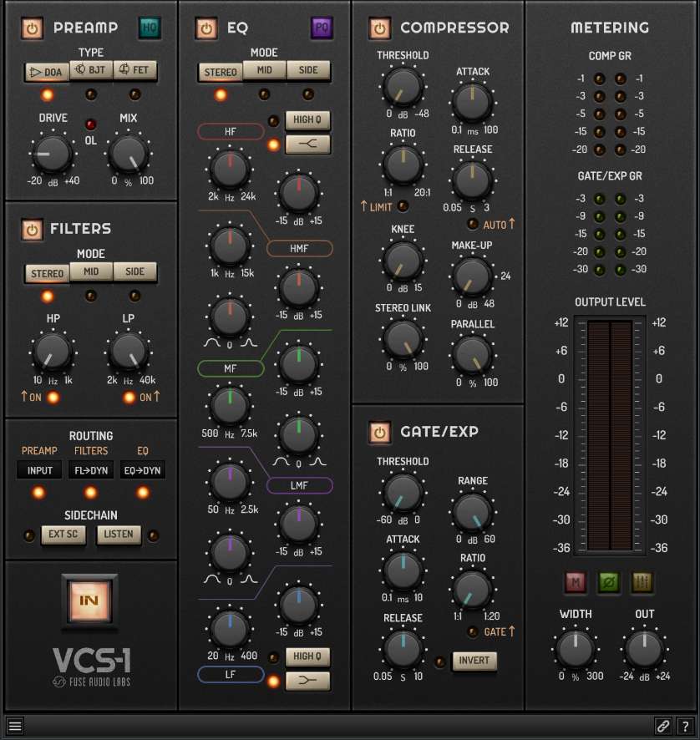Viewport: 700px width, 740px height.
Task: Invert phase using the green Ø button
Action: tap(607, 581)
